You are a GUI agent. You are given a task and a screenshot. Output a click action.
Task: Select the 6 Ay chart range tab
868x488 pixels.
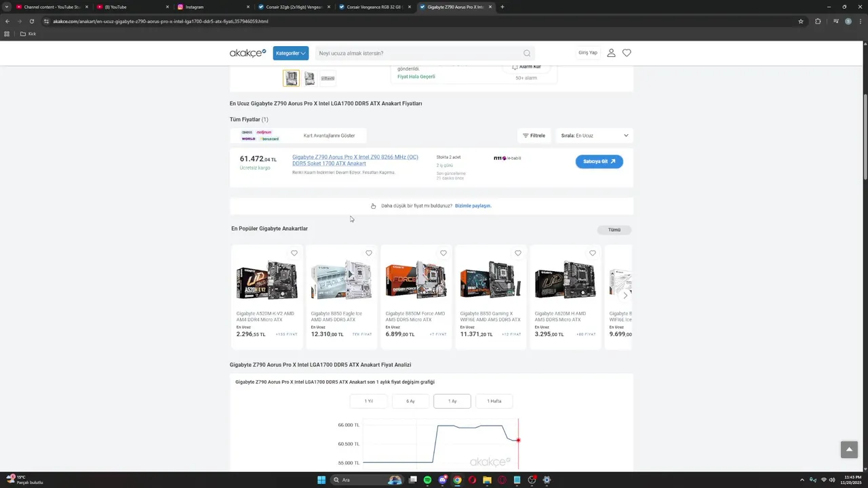(x=410, y=401)
